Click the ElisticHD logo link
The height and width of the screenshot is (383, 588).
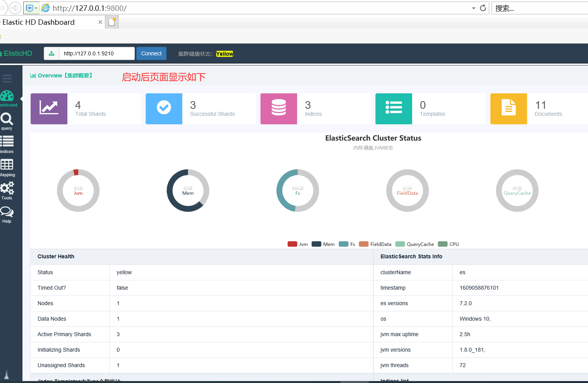tap(16, 53)
